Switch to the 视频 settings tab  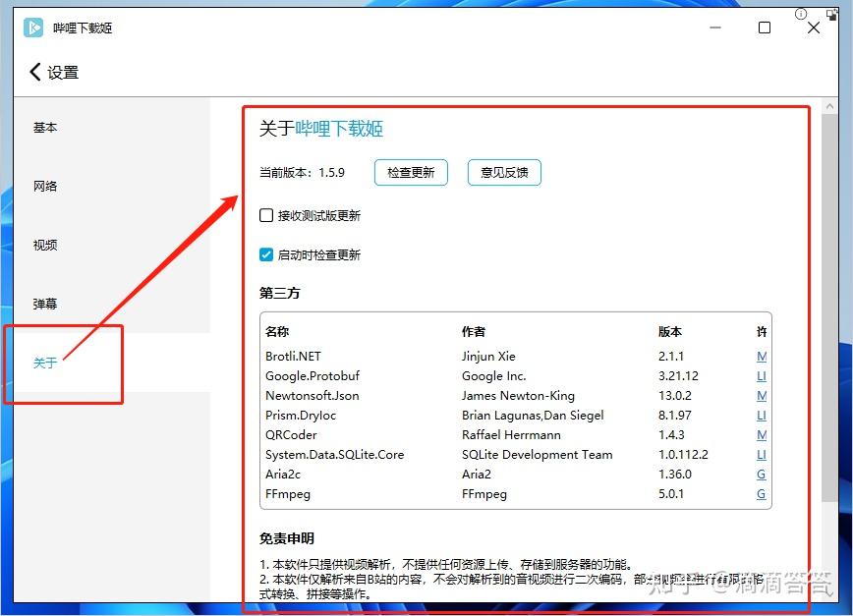click(45, 246)
